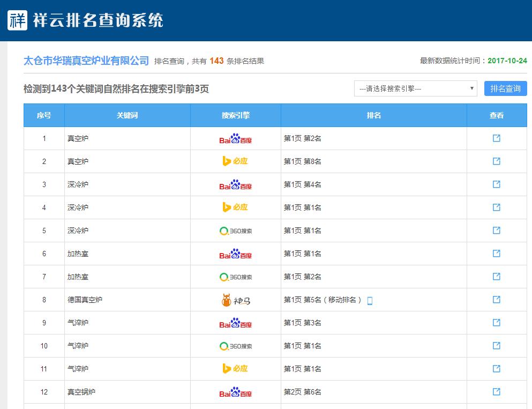Click view icon for row 4 深冷炉
This screenshot has height=409, width=532.
pos(496,207)
